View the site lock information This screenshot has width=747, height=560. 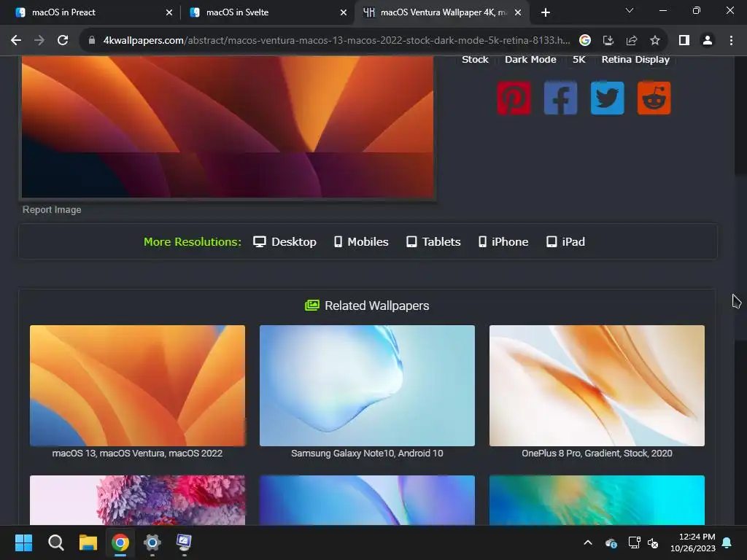tap(92, 41)
